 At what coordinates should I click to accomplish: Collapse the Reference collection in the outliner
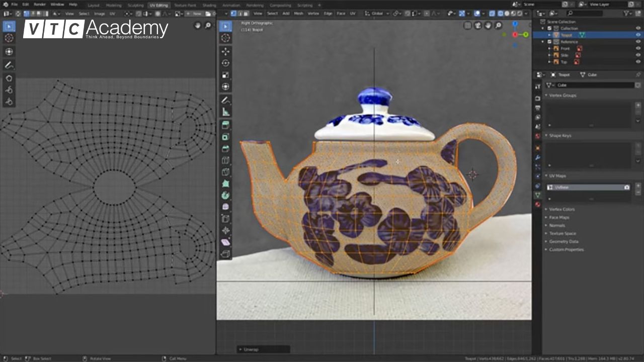(x=542, y=42)
